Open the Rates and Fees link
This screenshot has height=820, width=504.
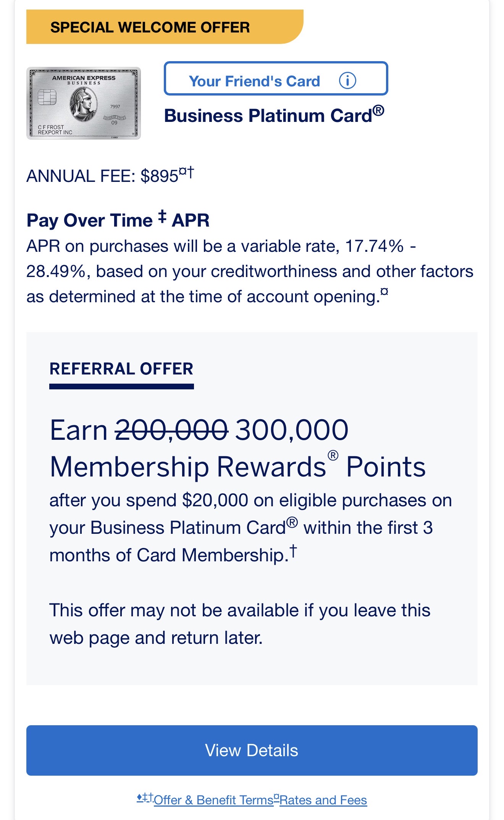coord(323,800)
